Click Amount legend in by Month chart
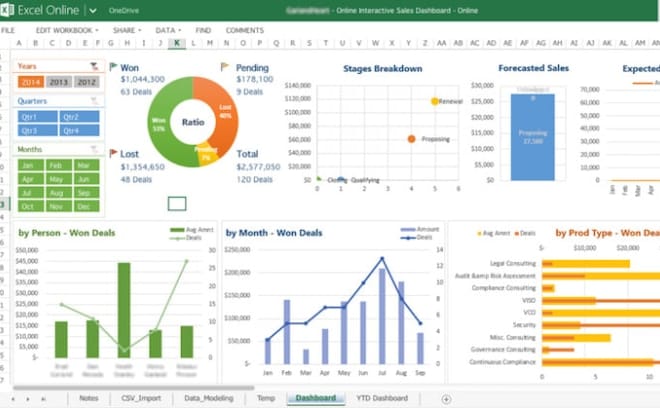Image resolution: width=660 pixels, height=408 pixels. [420, 229]
